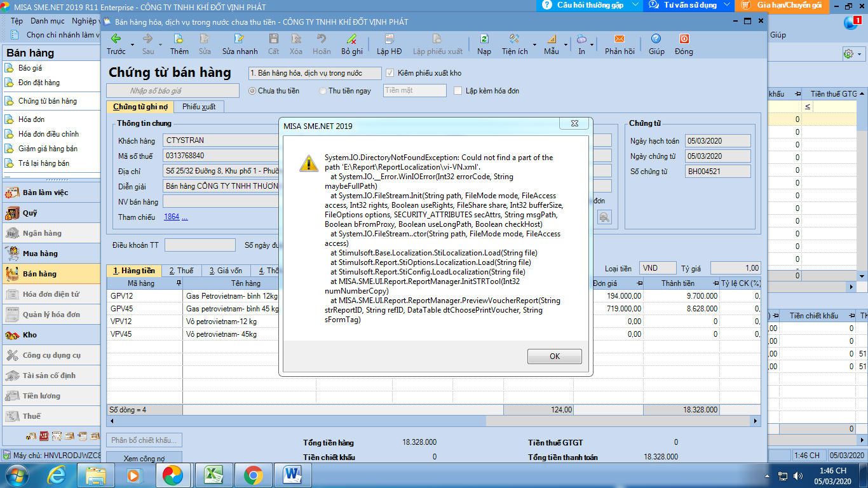Enable the Lập kèm hóa đơn checkbox
This screenshot has height=488, width=868.
coord(458,91)
